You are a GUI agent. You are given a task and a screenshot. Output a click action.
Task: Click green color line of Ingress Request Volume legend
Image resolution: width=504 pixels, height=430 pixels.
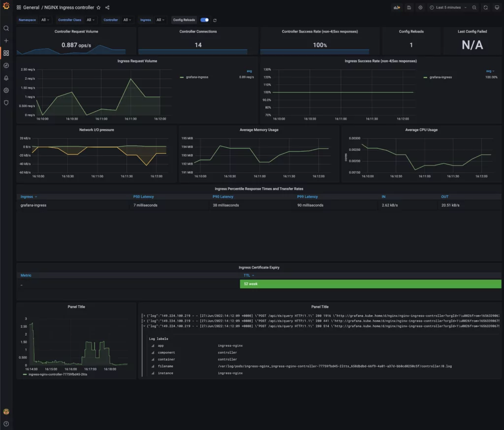click(x=182, y=77)
